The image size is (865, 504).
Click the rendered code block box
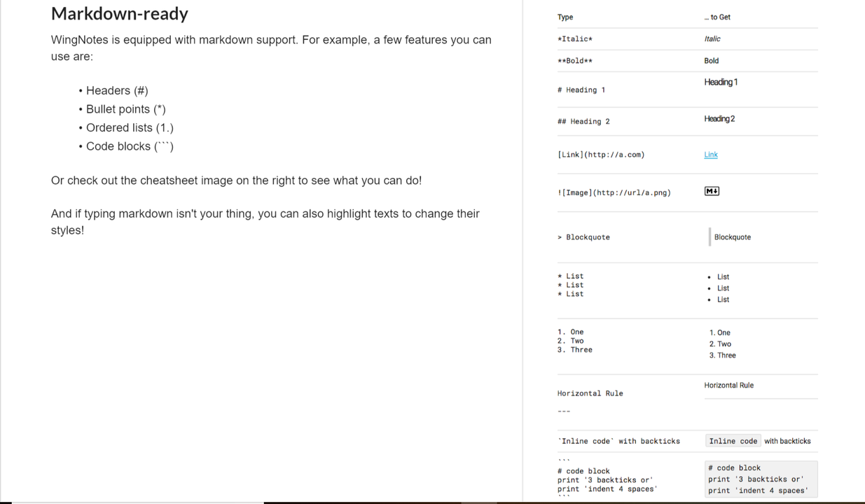tap(761, 479)
